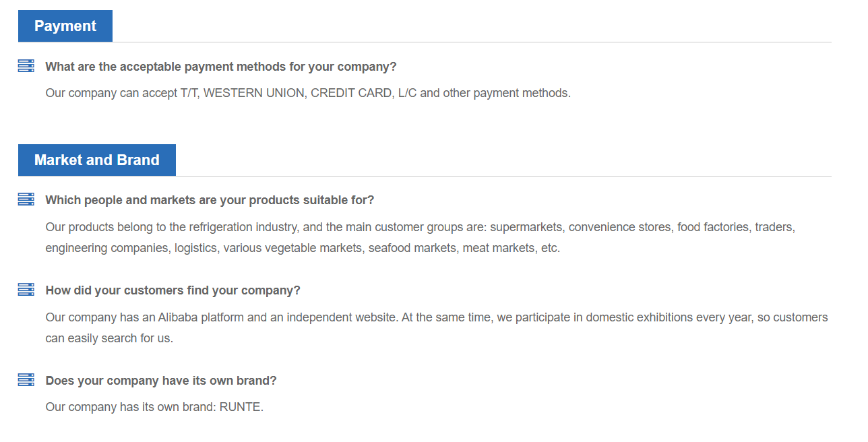Click the answer sentence listing accepted payment methods
The width and height of the screenshot is (868, 442).
pos(308,93)
